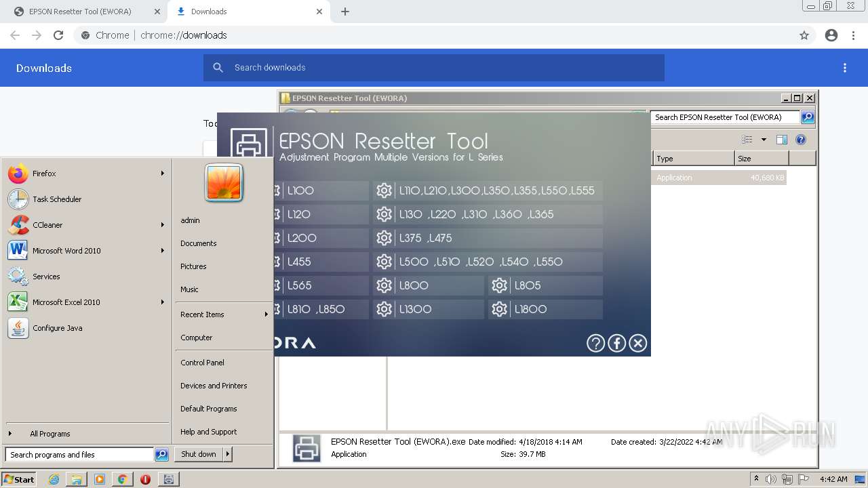Show All Programs list
This screenshot has width=868, height=488.
click(x=86, y=434)
